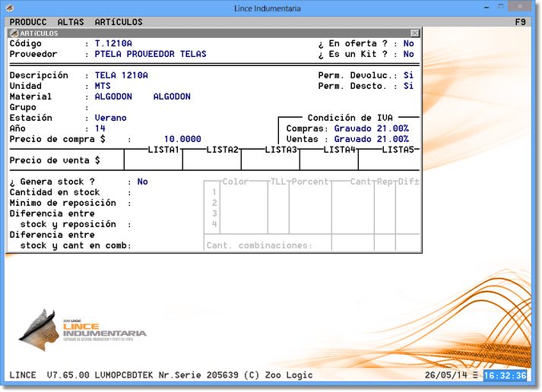The width and height of the screenshot is (542, 392).
Task: Minimize the Lince Indumentaria window
Action: (x=487, y=8)
